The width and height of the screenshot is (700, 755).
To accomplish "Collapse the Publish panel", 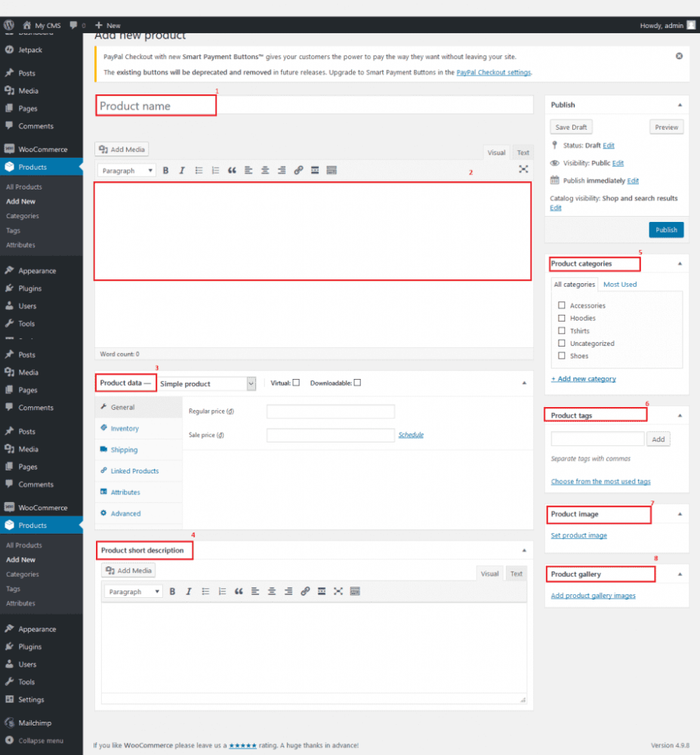I will point(680,105).
